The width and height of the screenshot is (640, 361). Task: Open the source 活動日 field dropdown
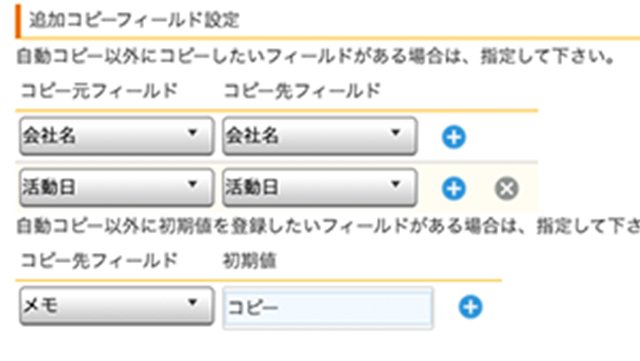[116, 187]
